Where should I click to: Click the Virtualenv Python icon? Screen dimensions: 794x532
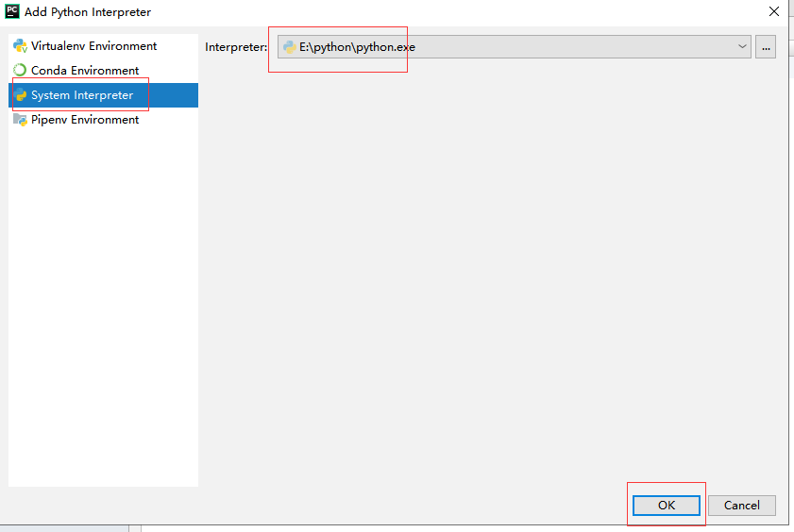20,46
